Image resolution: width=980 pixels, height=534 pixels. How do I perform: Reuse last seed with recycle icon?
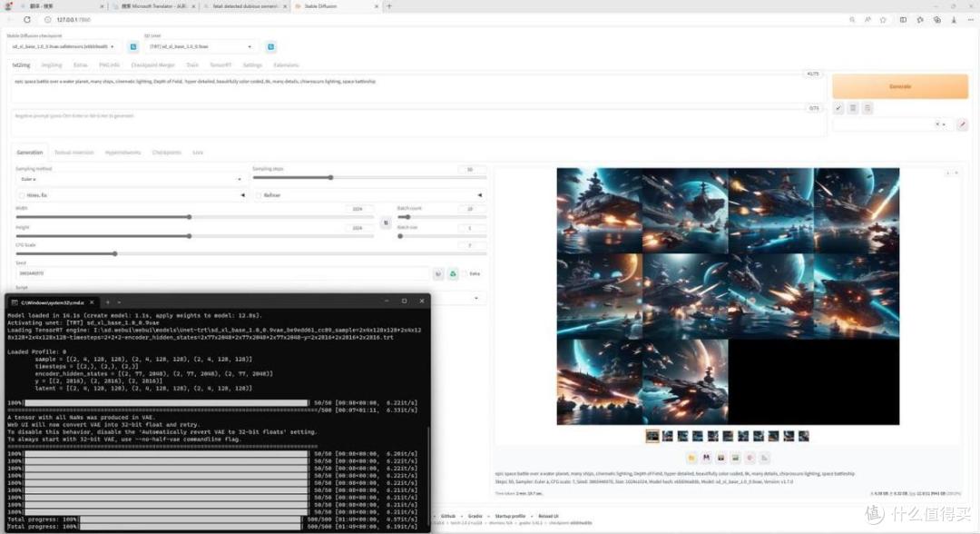453,274
